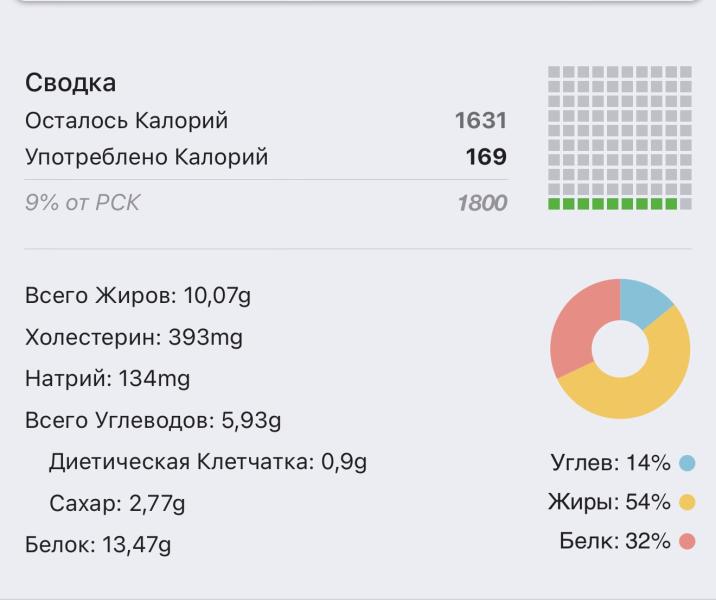This screenshot has width=716, height=600.
Task: Click the blue carbs legend dot
Action: (x=687, y=463)
